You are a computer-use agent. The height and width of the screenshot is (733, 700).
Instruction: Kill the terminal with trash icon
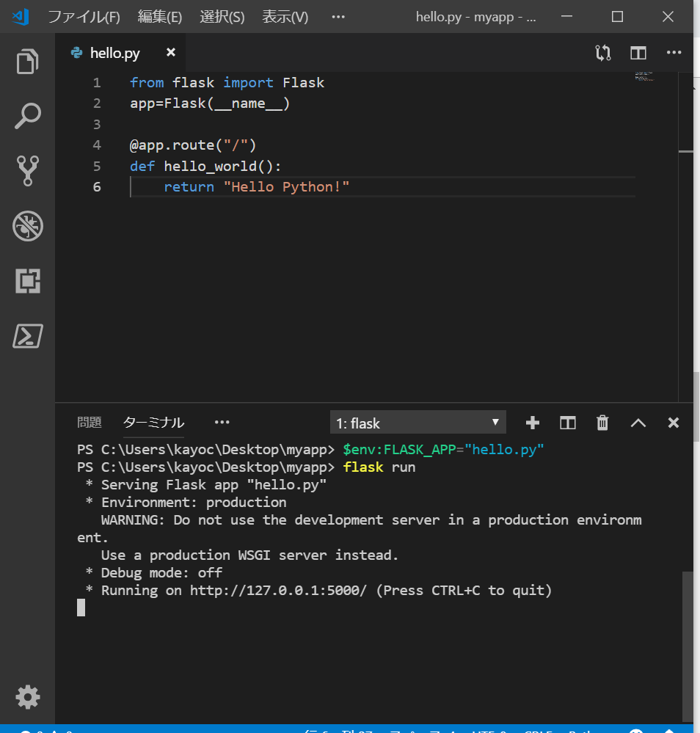pyautogui.click(x=602, y=423)
